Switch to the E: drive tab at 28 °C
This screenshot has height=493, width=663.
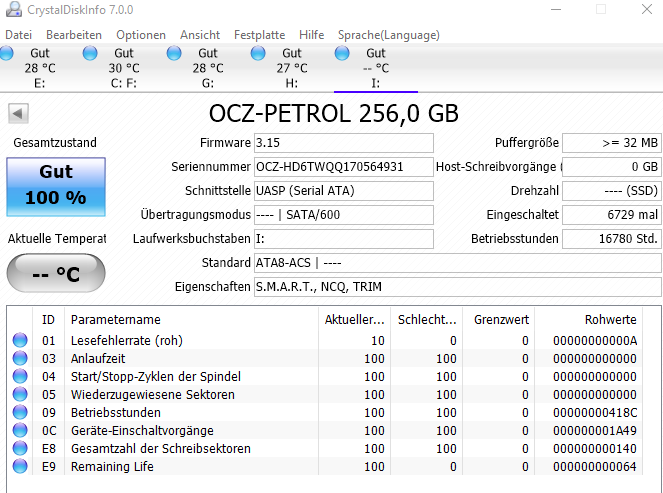(x=40, y=68)
